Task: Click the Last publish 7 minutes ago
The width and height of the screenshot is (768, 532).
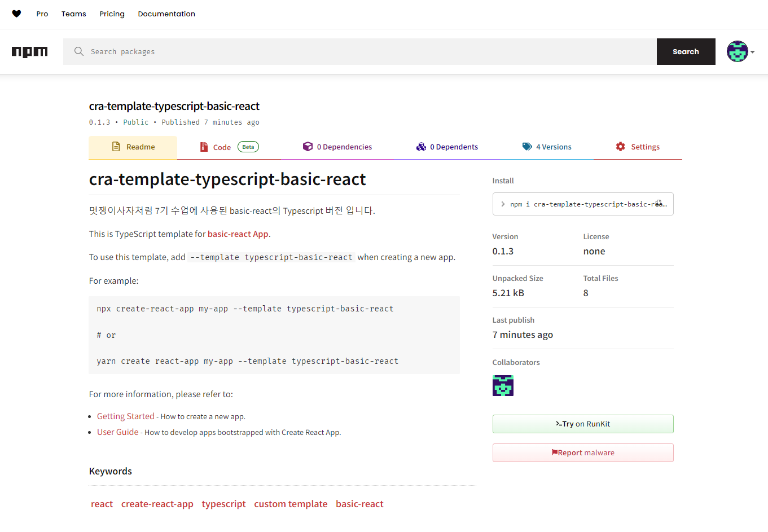Action: [523, 335]
